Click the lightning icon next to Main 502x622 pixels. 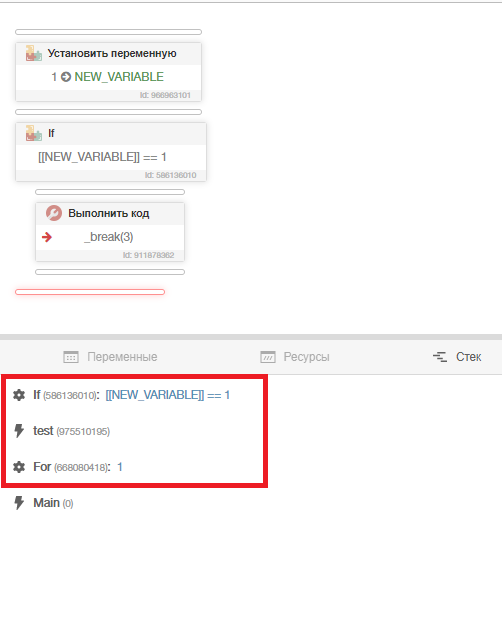click(19, 503)
